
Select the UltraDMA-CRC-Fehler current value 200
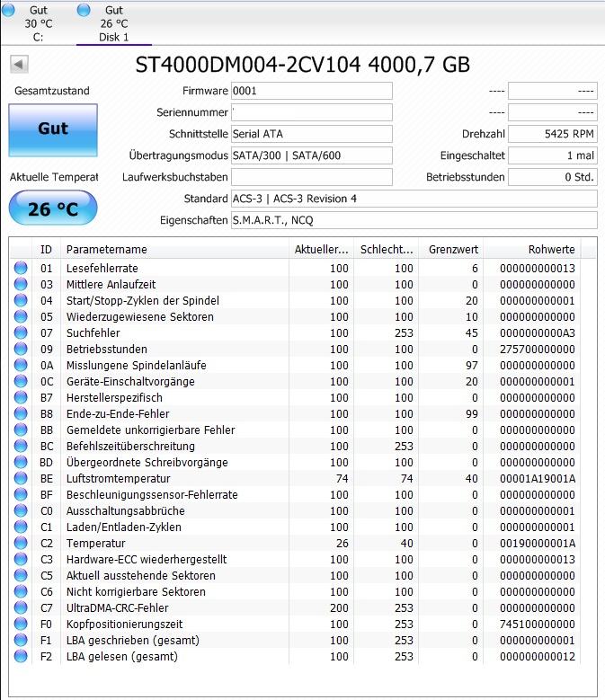tap(339, 608)
